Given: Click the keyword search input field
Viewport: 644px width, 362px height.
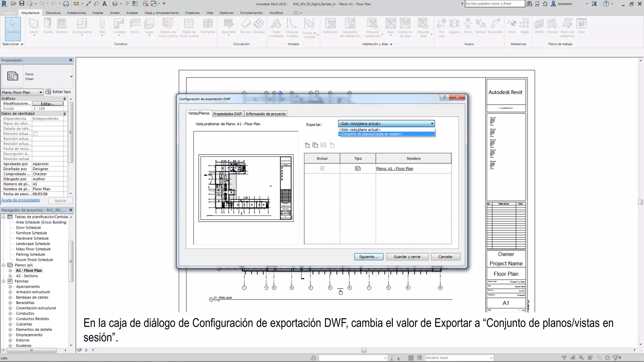Looking at the screenshot, I should (x=495, y=4).
